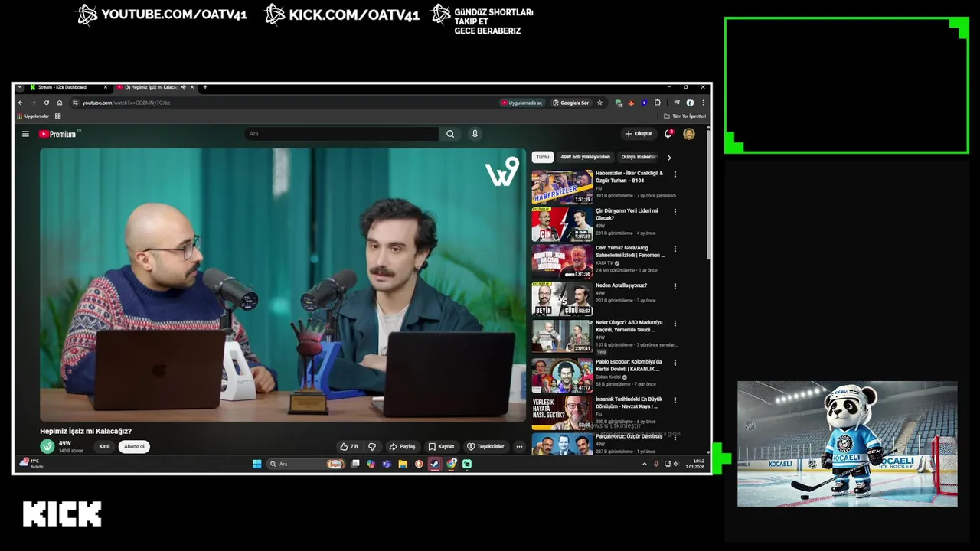The height and width of the screenshot is (551, 980).
Task: Click the Abone ol subscribe button
Action: click(x=134, y=446)
